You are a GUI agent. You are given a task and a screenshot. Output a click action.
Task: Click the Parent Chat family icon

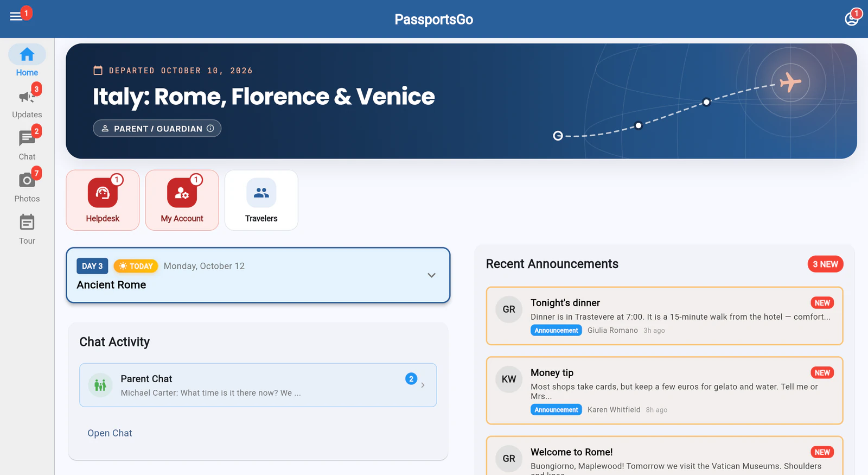100,385
